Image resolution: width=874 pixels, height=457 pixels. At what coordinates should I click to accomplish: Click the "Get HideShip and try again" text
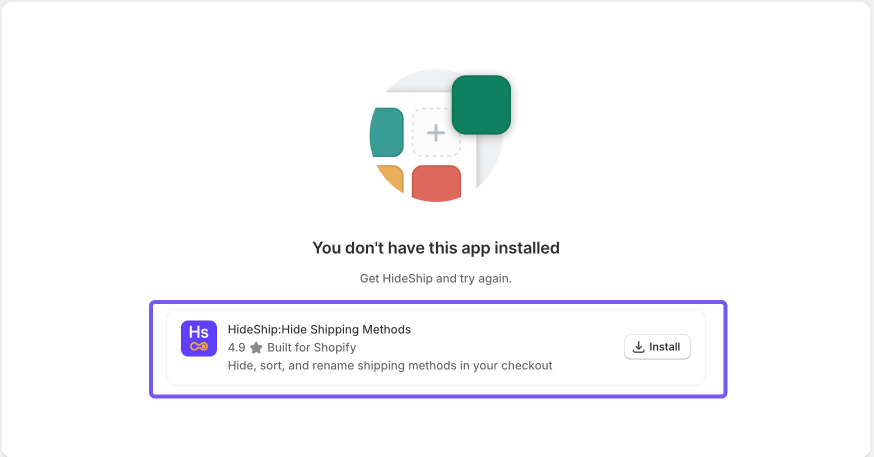tap(436, 278)
